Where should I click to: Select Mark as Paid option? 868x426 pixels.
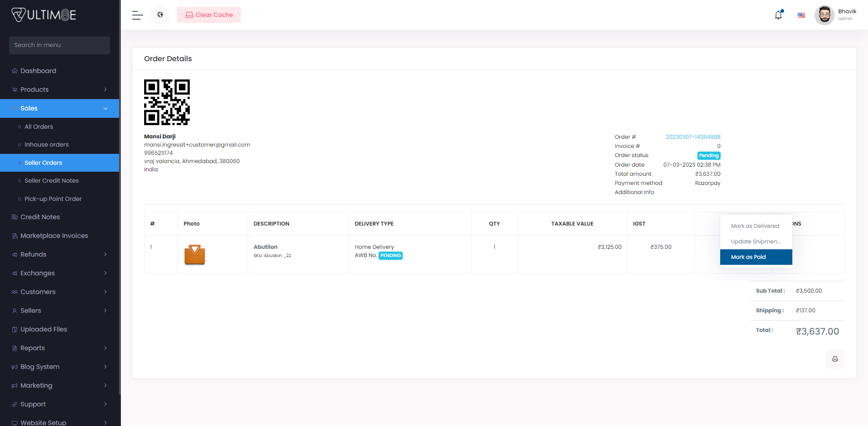755,257
